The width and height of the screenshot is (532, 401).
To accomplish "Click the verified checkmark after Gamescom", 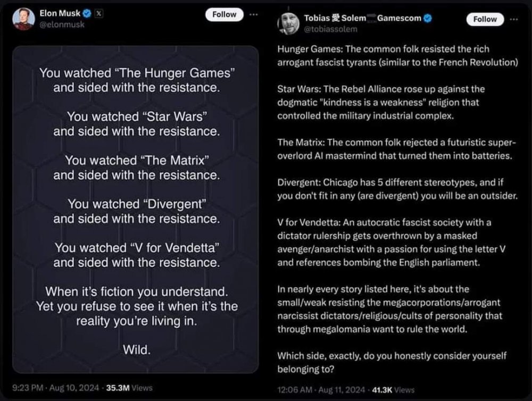I will click(x=428, y=18).
